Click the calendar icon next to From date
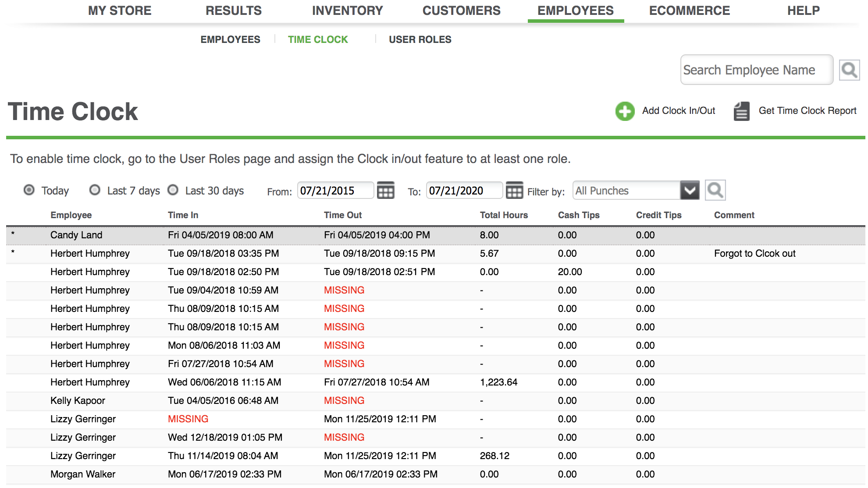 click(x=386, y=191)
